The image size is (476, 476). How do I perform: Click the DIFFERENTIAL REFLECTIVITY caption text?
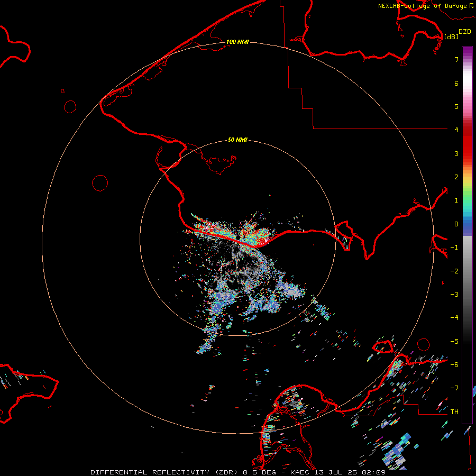[150, 472]
